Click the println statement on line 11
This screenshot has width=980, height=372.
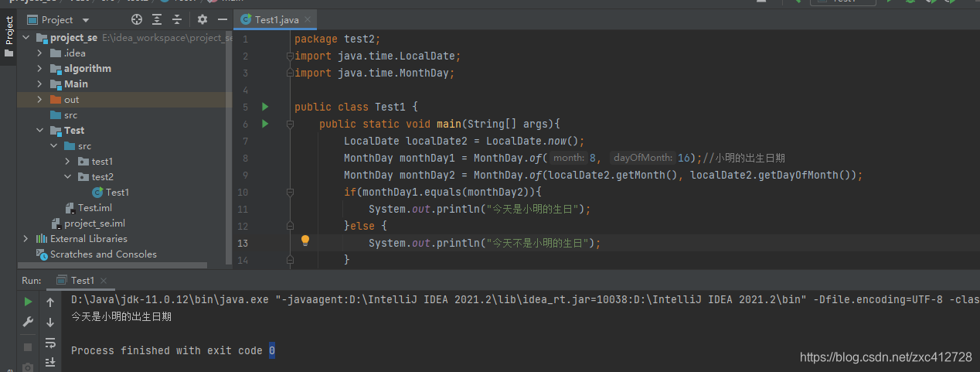[x=480, y=209]
